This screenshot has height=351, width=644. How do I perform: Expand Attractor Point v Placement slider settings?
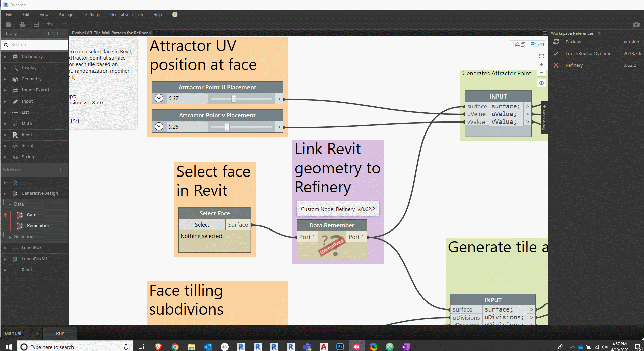point(159,126)
